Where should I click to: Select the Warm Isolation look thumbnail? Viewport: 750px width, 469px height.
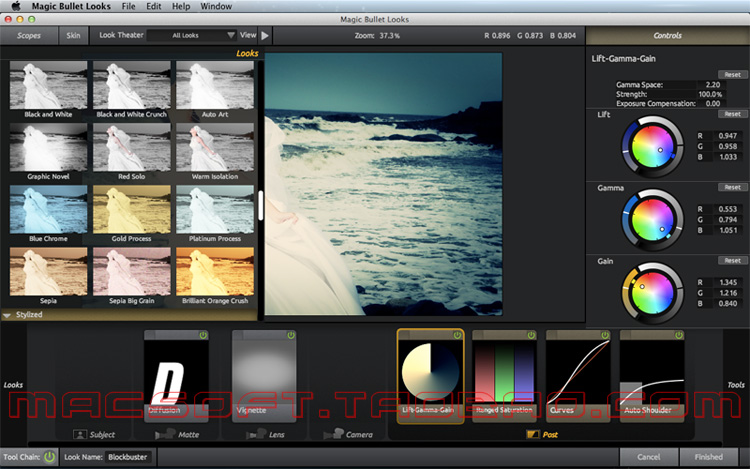point(215,147)
